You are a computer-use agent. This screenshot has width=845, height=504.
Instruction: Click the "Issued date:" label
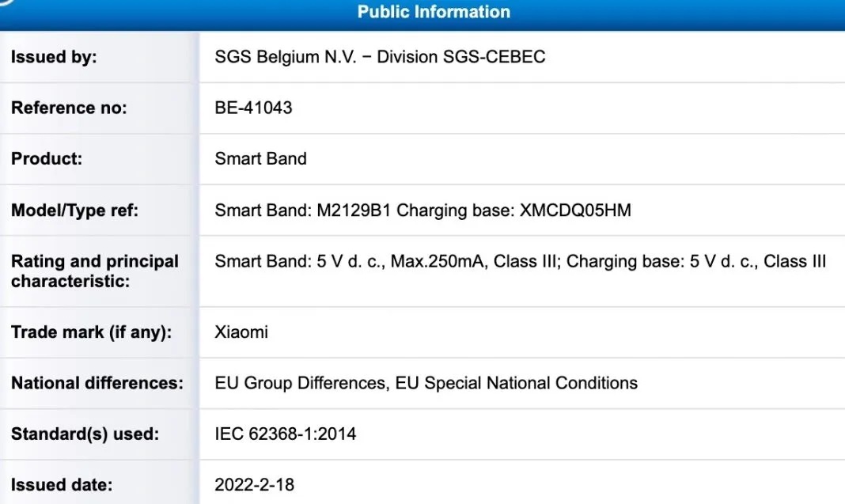coord(62,485)
